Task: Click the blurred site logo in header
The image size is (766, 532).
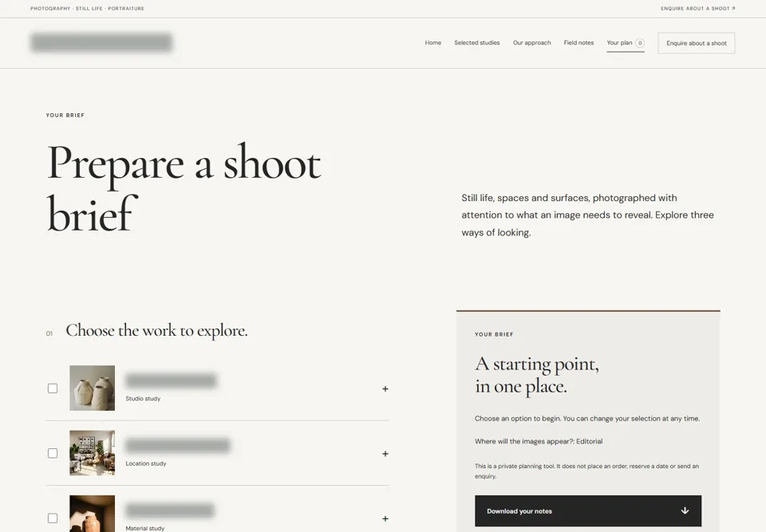Action: pyautogui.click(x=101, y=42)
